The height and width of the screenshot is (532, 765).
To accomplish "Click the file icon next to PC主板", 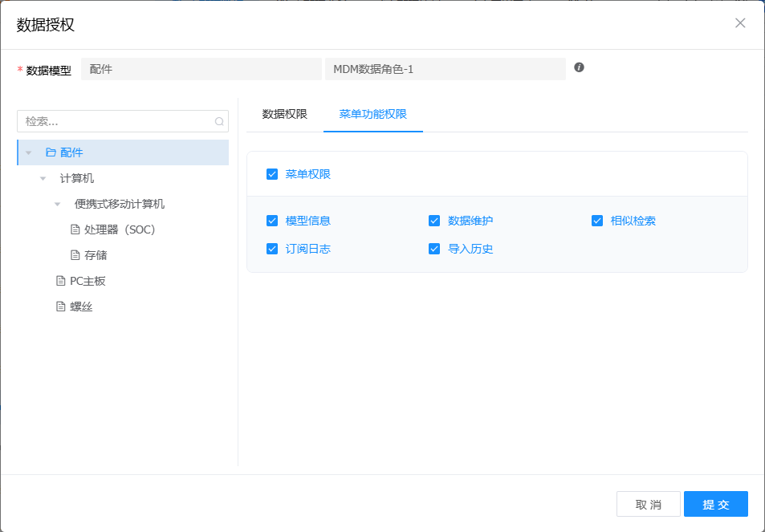I will pos(60,281).
